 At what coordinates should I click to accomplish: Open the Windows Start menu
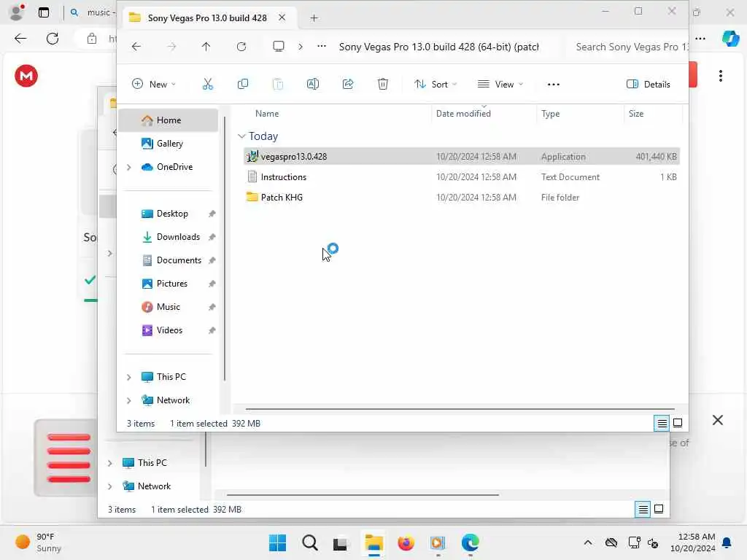[x=277, y=542]
